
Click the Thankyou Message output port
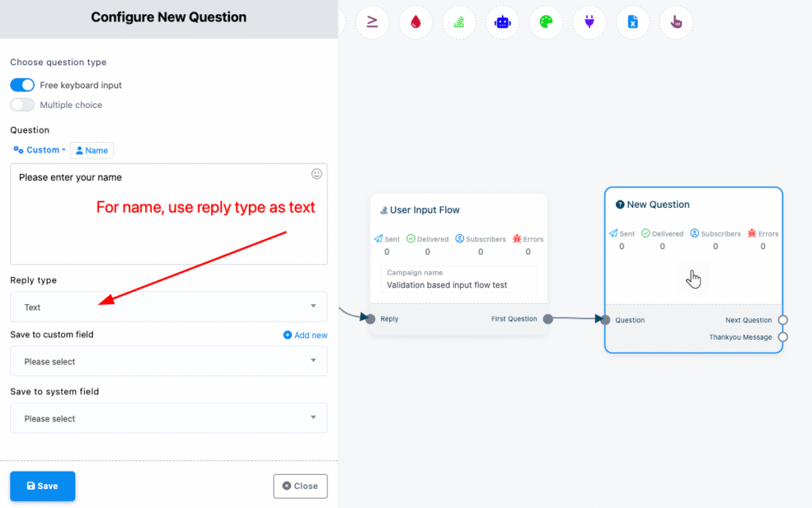tap(783, 337)
